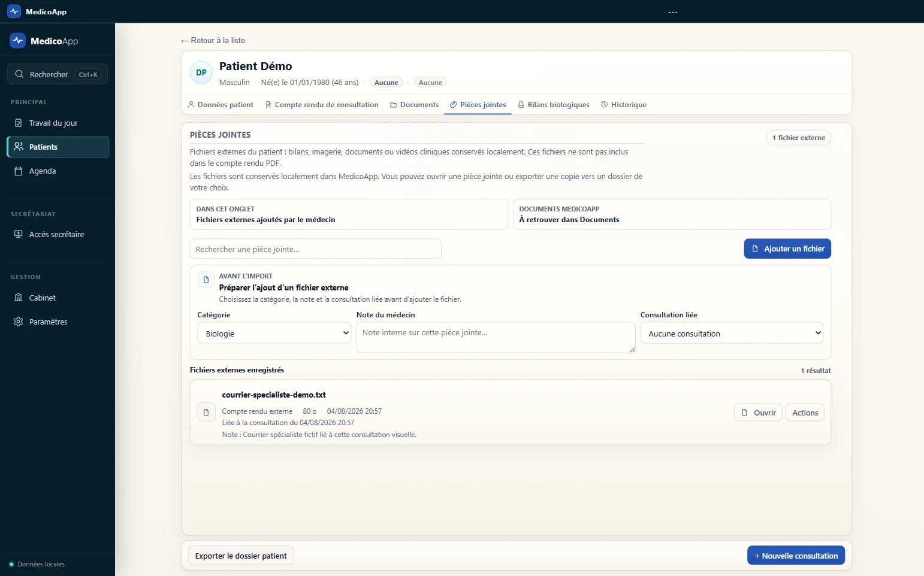Click the DP patient avatar
Screen dimensions: 924x576
pos(201,72)
